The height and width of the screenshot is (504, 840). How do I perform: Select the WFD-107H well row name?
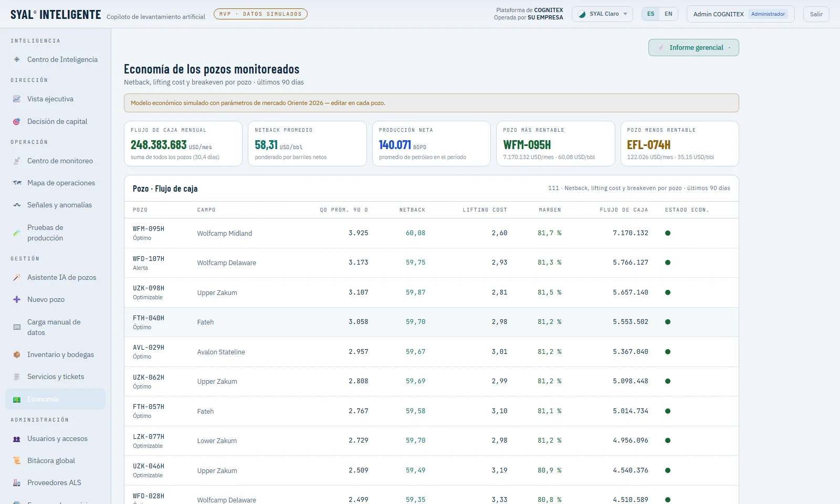(x=149, y=259)
